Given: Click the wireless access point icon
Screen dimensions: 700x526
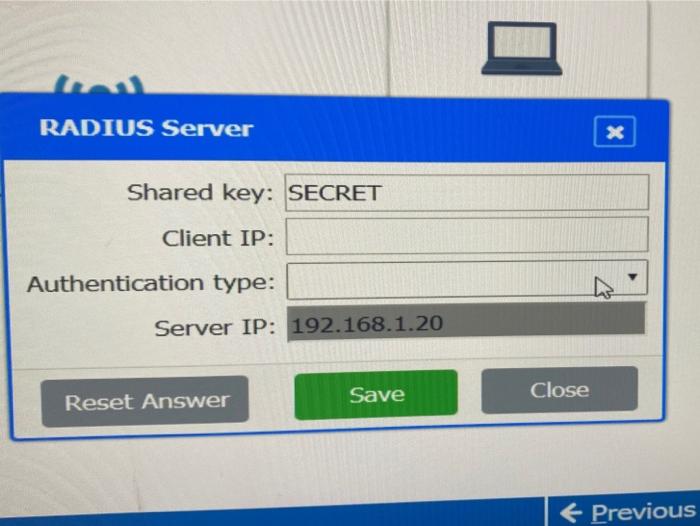Looking at the screenshot, I should (99, 85).
